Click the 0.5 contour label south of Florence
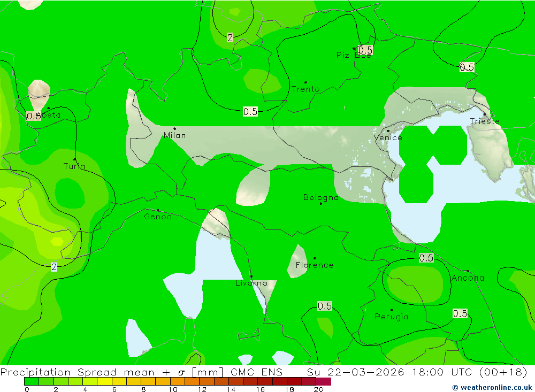Screen dimensions: 535x392 point(325,306)
